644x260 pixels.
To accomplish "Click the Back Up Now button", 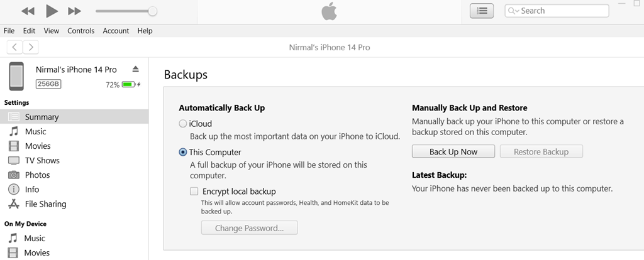I will (x=453, y=152).
